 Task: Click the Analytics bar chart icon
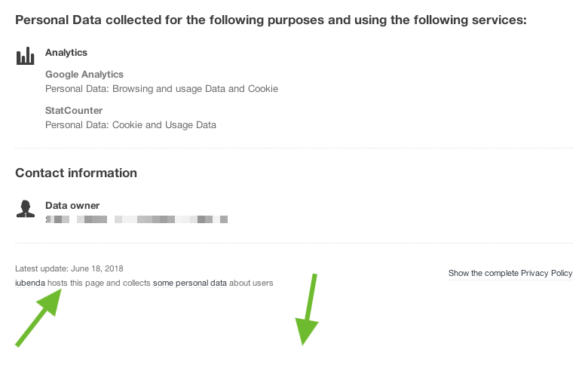[26, 56]
